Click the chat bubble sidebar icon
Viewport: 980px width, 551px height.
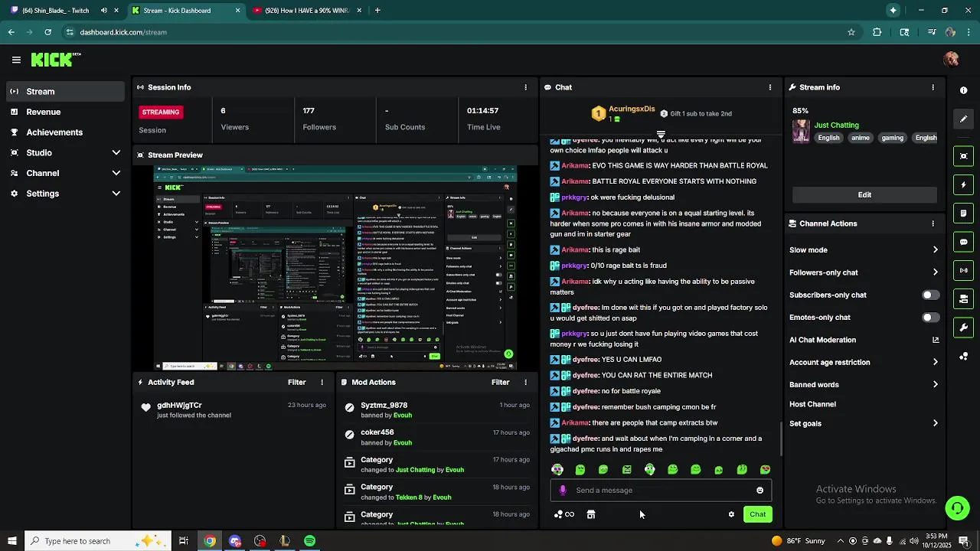tap(964, 242)
